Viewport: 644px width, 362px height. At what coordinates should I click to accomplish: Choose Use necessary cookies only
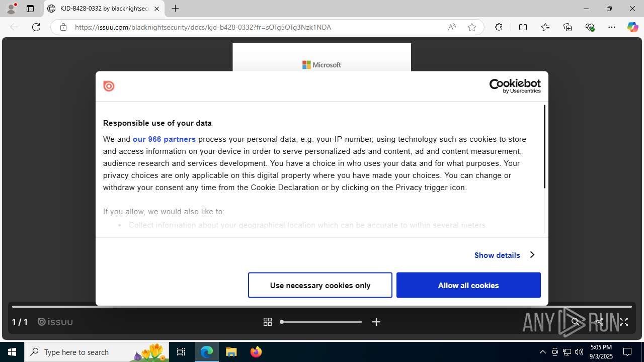(320, 285)
